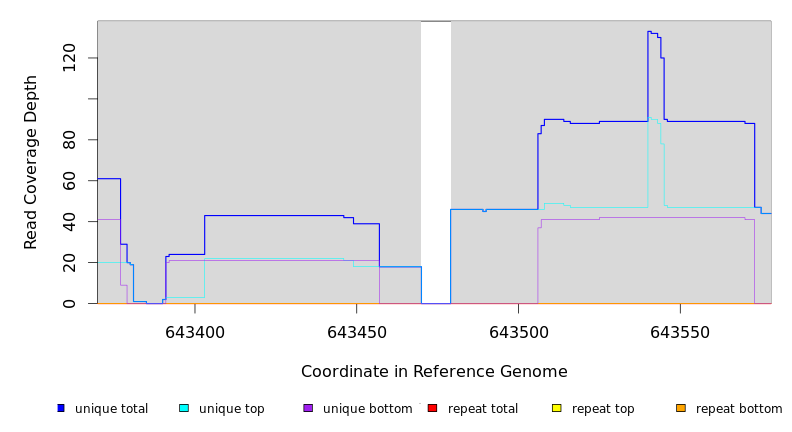Image resolution: width=792 pixels, height=432 pixels.
Task: Click the white gap in the plot area
Action: coord(435,160)
